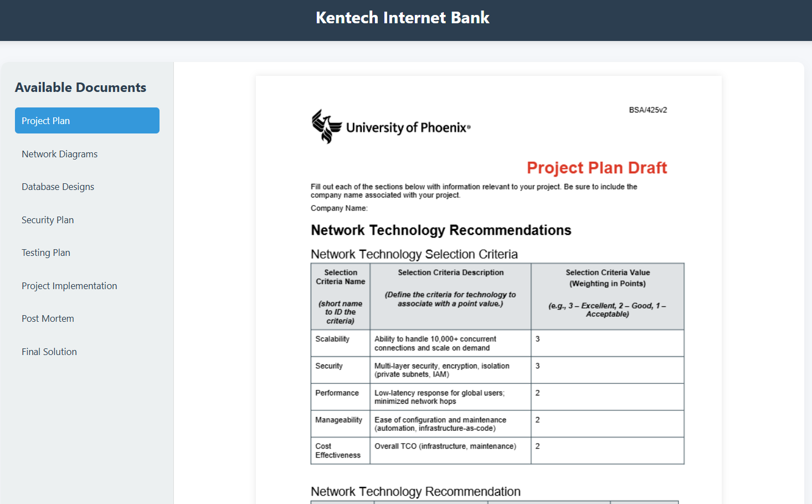Click the Performance criteria name cell
The image size is (812, 504).
[341, 397]
